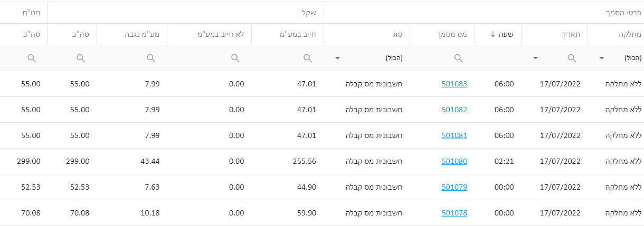Sort by the לא חייב במע"מ column header
Viewport: 644px width, 226px height.
coord(209,34)
